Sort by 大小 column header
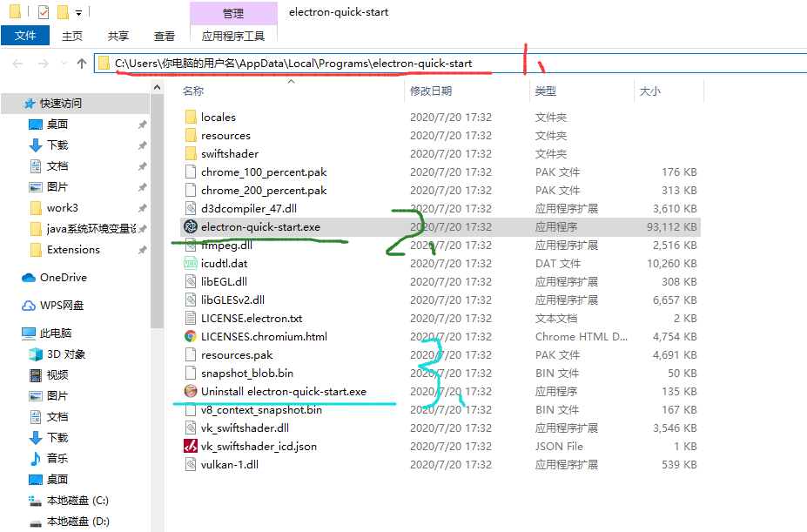807x532 pixels. [x=650, y=91]
